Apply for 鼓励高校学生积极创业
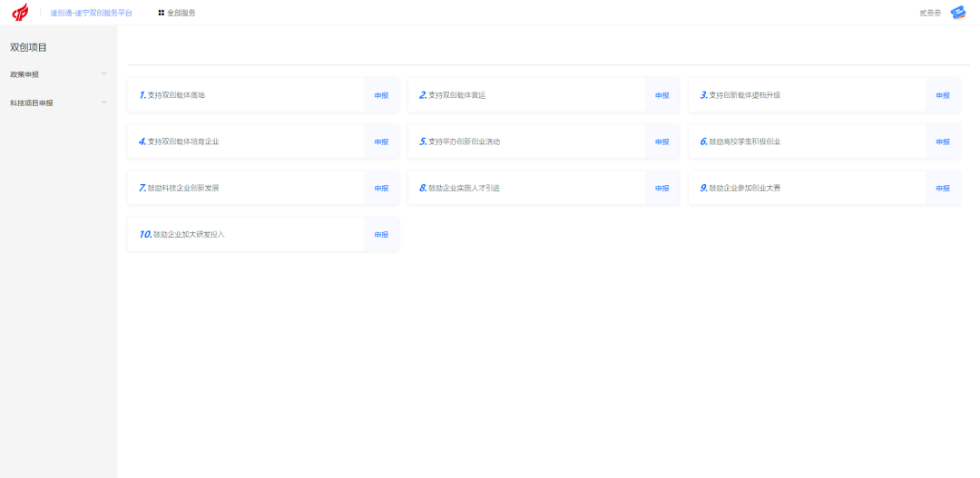 (x=943, y=141)
